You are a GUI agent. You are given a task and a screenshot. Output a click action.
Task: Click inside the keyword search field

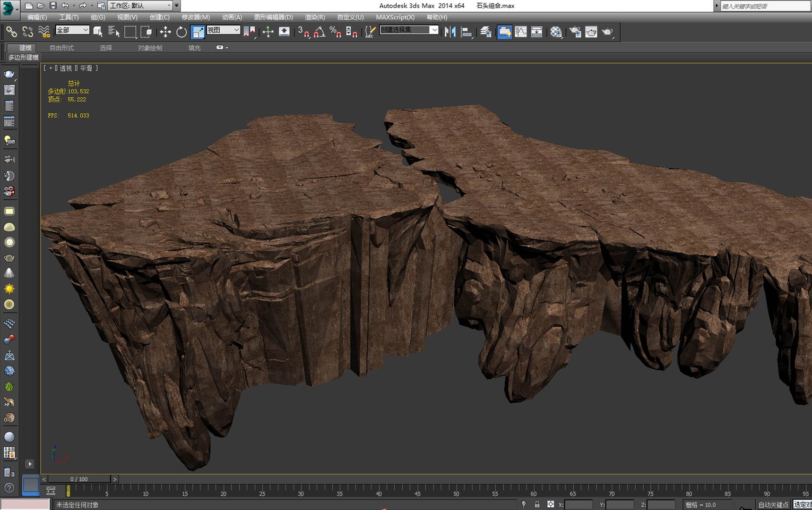click(765, 6)
